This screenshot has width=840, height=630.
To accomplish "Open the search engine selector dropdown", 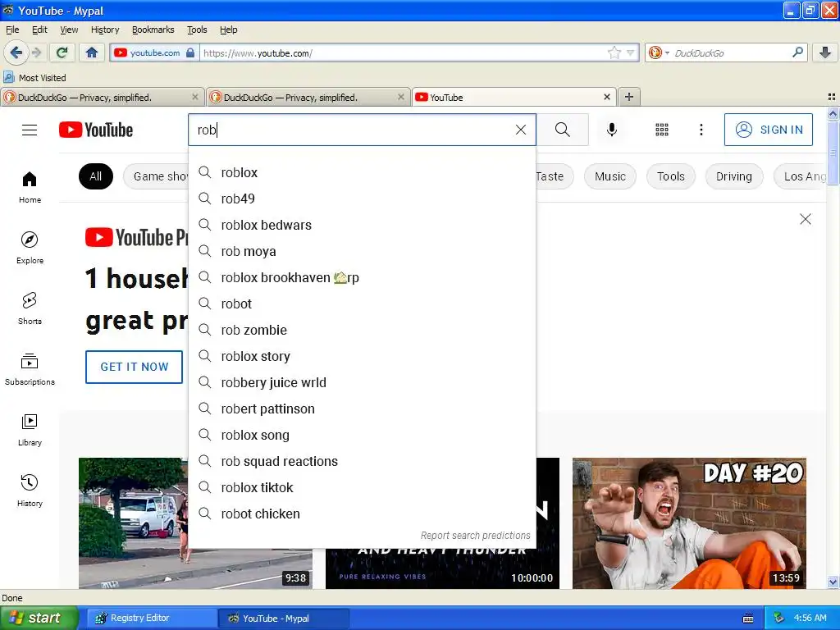I will (x=659, y=52).
